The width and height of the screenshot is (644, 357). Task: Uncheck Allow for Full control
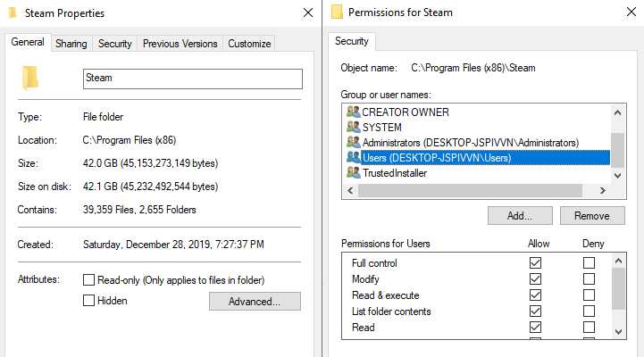coord(535,262)
